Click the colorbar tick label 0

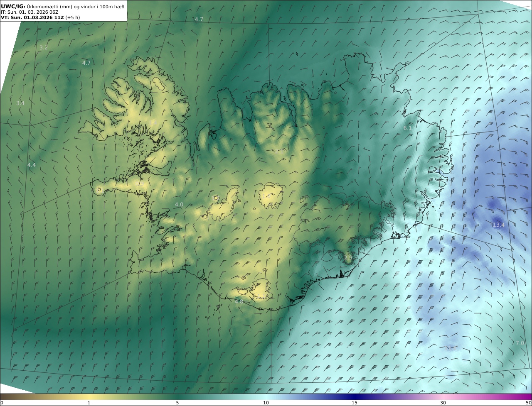click(2, 403)
